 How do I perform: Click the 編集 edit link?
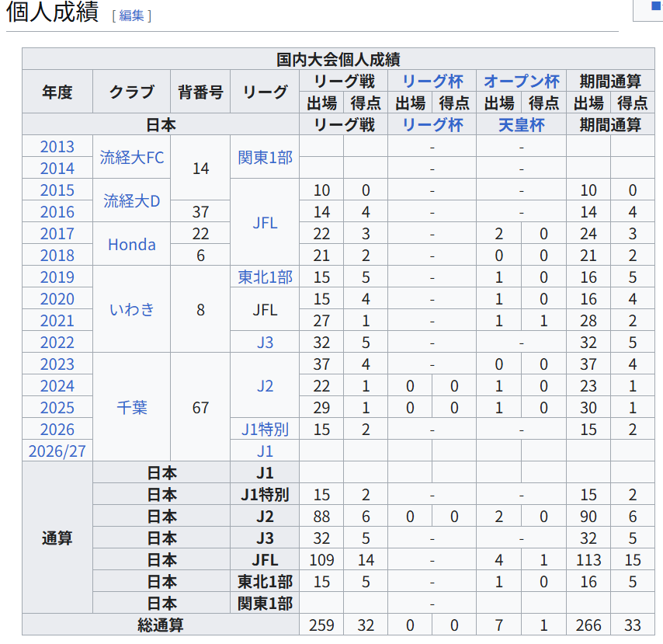point(131,16)
